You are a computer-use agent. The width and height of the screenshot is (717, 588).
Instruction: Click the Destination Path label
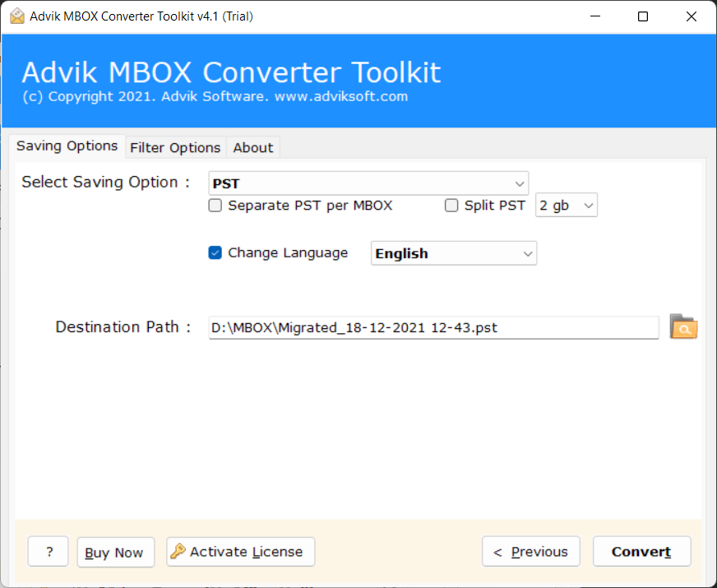(123, 327)
